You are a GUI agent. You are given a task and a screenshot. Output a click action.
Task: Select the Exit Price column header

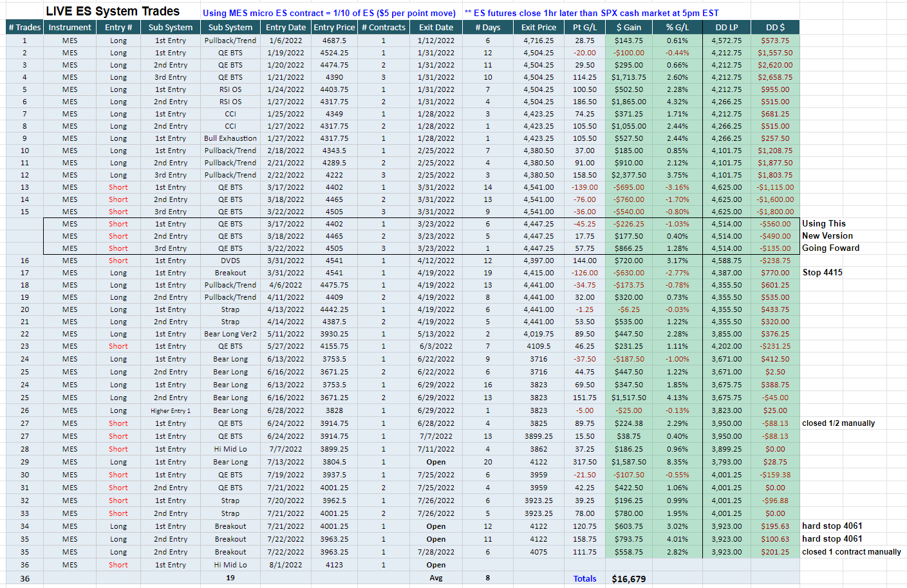pyautogui.click(x=538, y=27)
